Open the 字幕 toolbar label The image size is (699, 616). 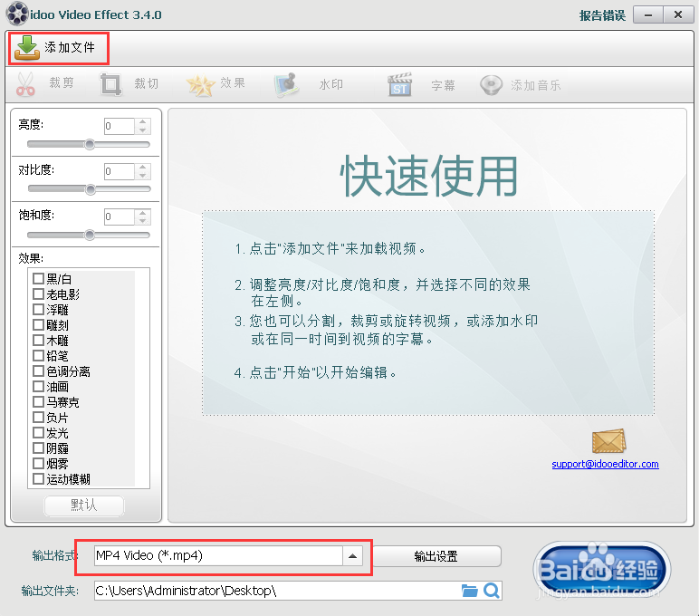pos(443,85)
